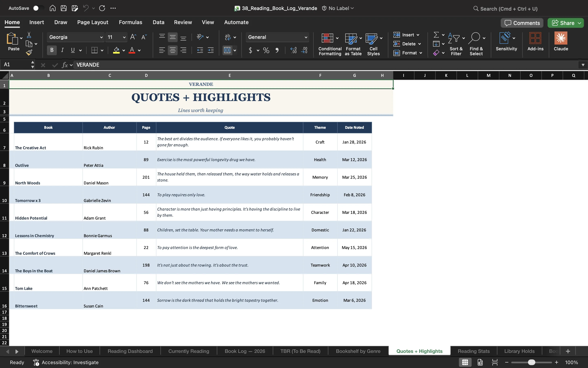Toggle Italic formatting
The height and width of the screenshot is (368, 588).
point(62,50)
